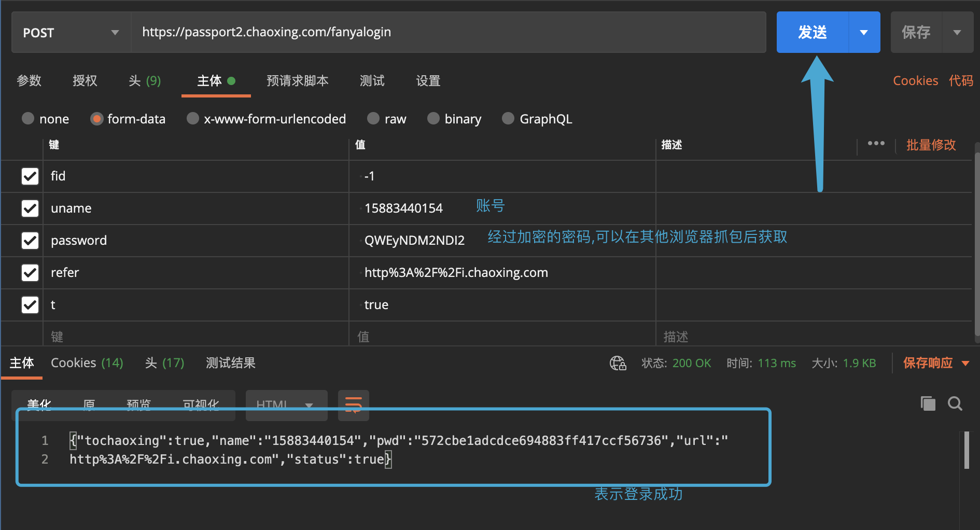This screenshot has height=530, width=980.
Task: Open the 测试结果 tab
Action: (x=231, y=363)
